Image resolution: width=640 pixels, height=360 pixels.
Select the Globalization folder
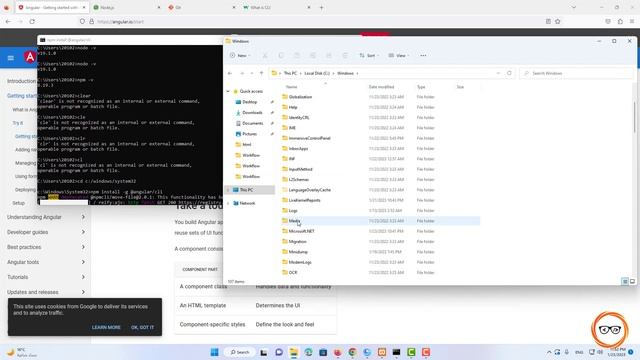(300, 97)
